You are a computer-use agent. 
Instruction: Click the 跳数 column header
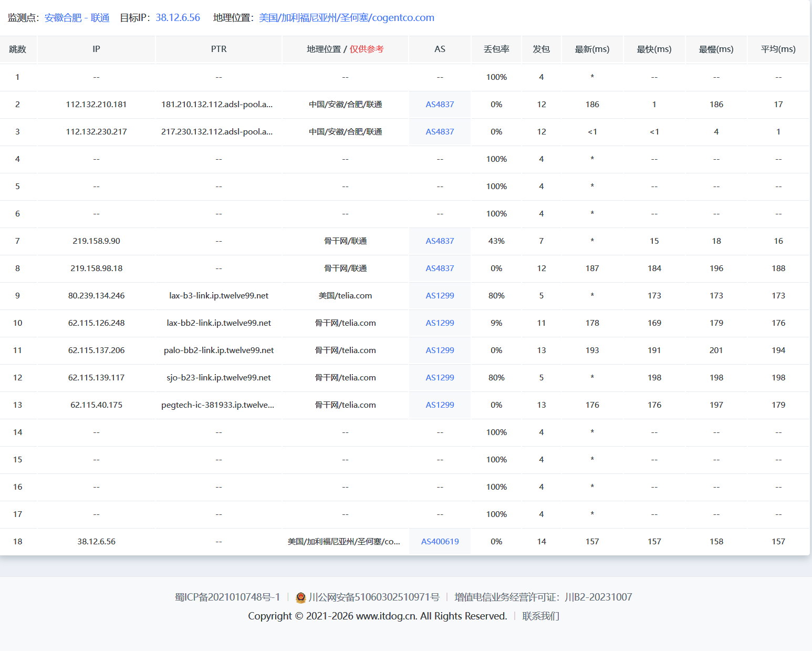coord(18,49)
